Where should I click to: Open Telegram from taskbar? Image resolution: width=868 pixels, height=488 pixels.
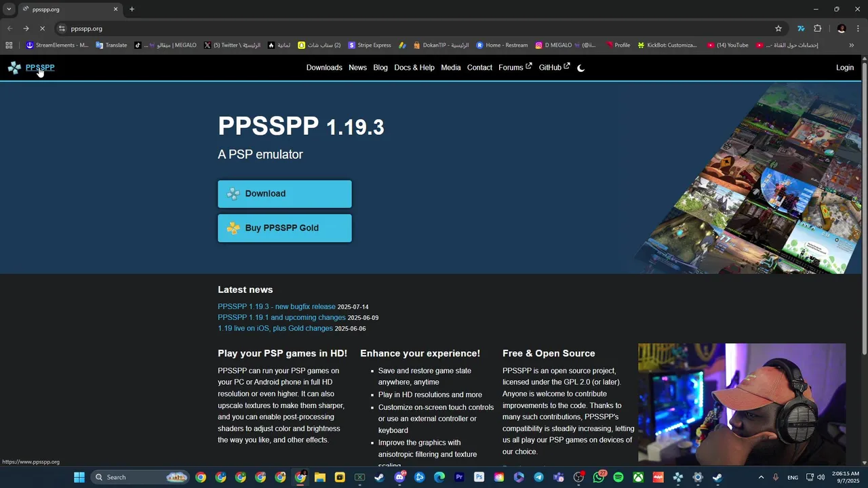(x=538, y=477)
